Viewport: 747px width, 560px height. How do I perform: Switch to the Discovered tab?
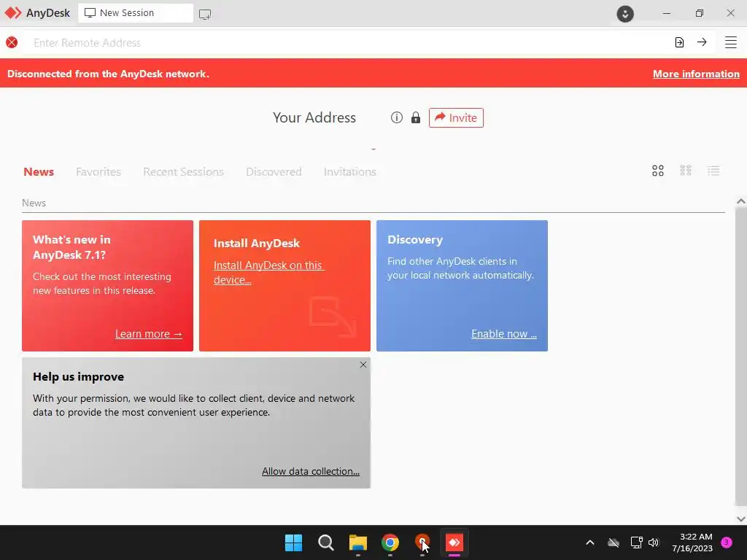tap(274, 171)
